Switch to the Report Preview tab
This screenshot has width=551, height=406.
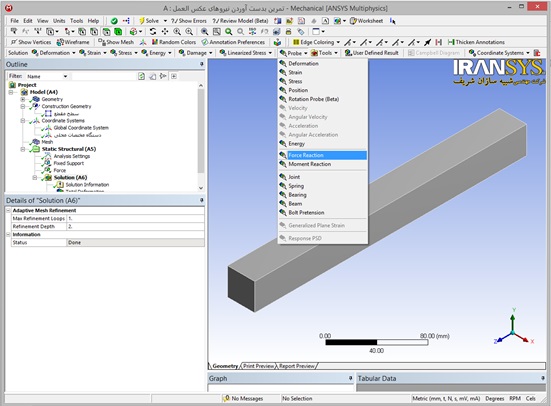click(x=297, y=366)
